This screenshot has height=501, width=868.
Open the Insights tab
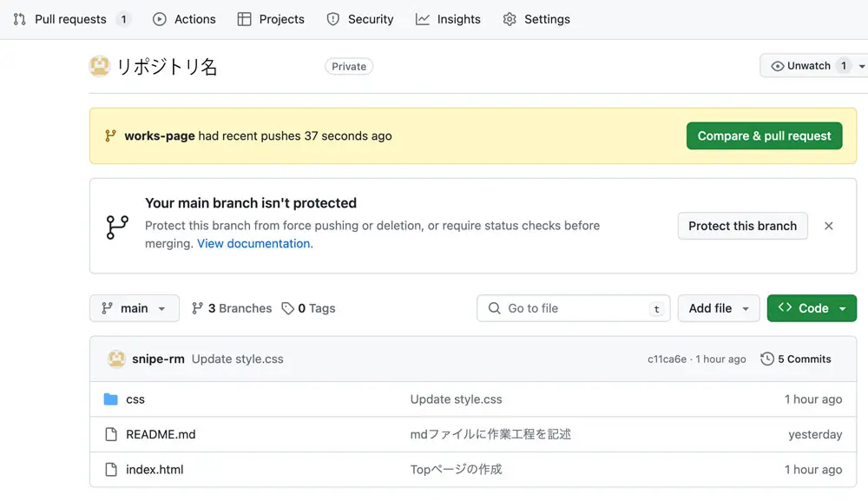pyautogui.click(x=448, y=19)
